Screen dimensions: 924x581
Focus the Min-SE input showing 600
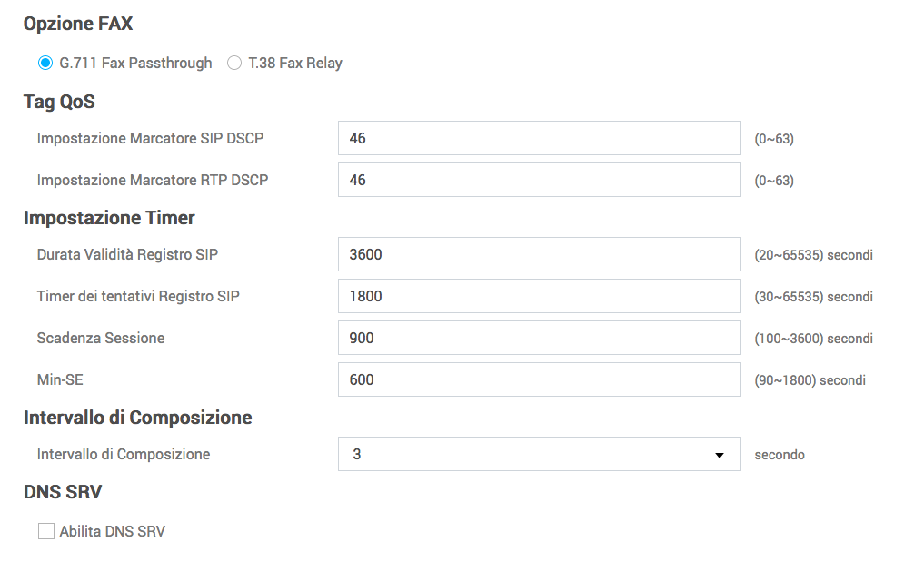[x=539, y=379]
